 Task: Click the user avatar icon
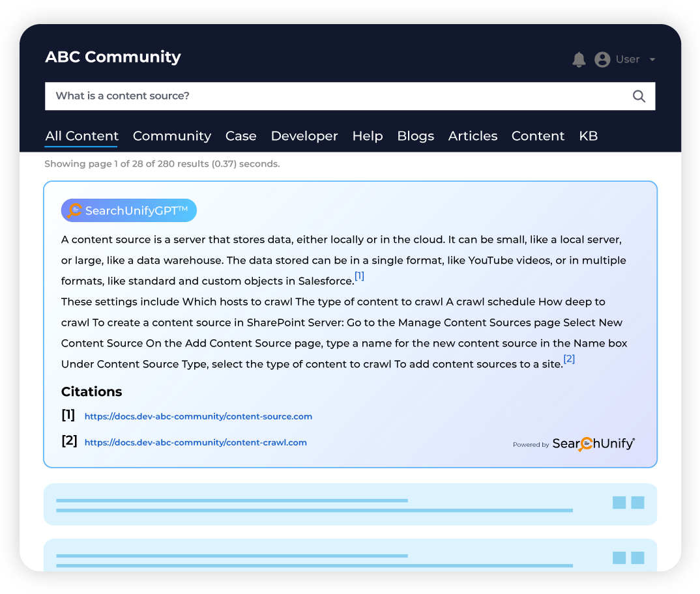[602, 59]
